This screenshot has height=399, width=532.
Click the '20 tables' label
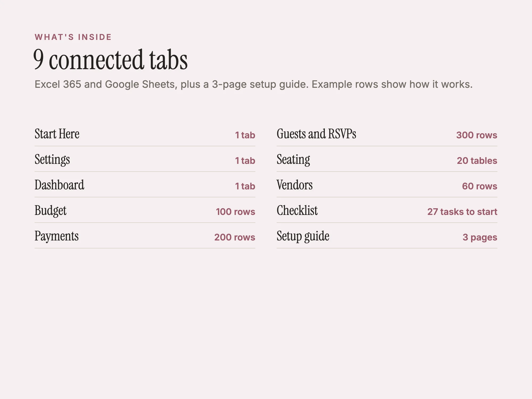(x=477, y=161)
